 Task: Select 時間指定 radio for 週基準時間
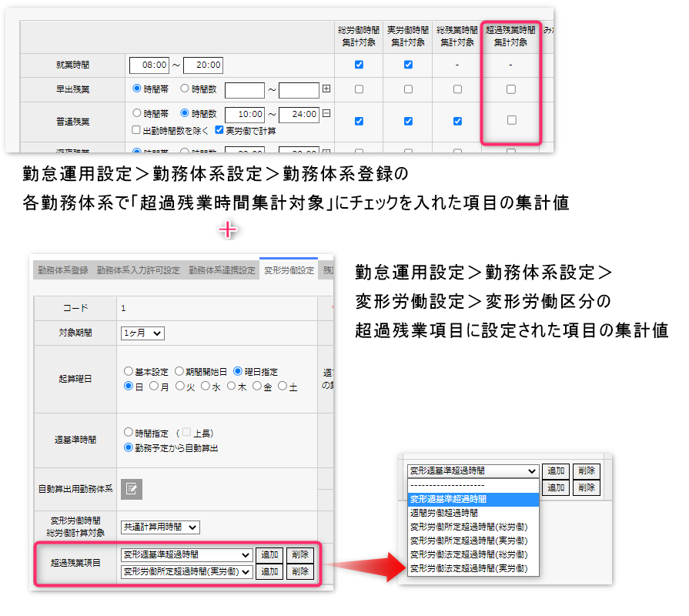(129, 433)
